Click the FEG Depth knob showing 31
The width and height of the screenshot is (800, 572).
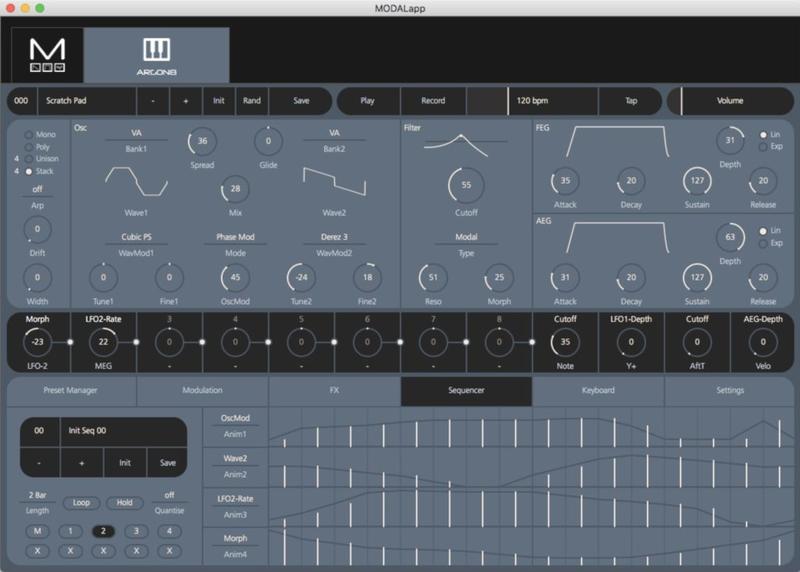[730, 140]
